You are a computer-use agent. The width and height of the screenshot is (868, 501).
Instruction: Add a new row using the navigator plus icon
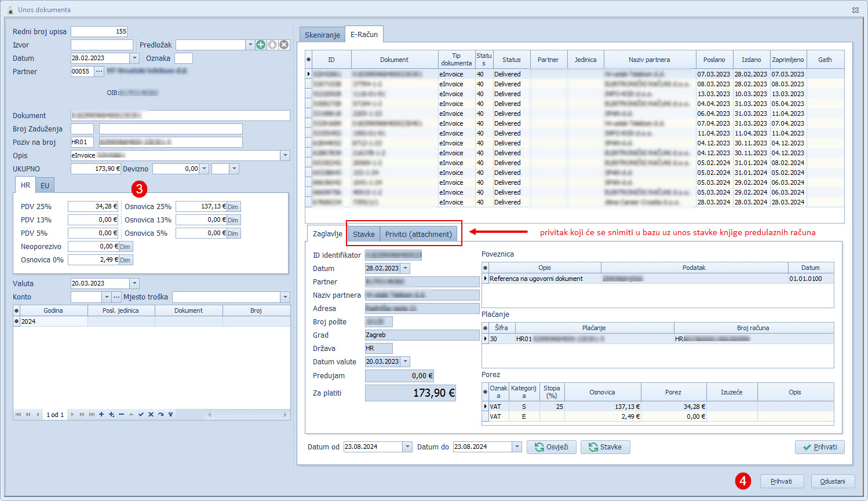pyautogui.click(x=101, y=415)
